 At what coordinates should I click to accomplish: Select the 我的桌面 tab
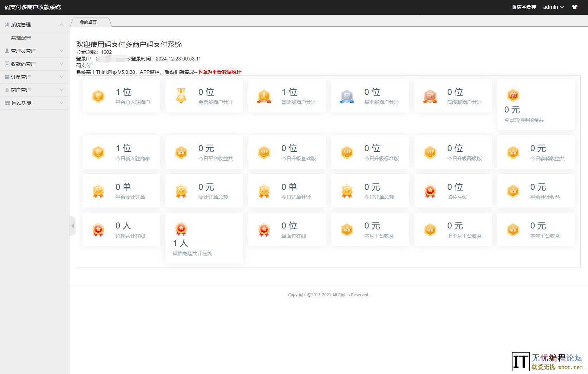point(88,22)
